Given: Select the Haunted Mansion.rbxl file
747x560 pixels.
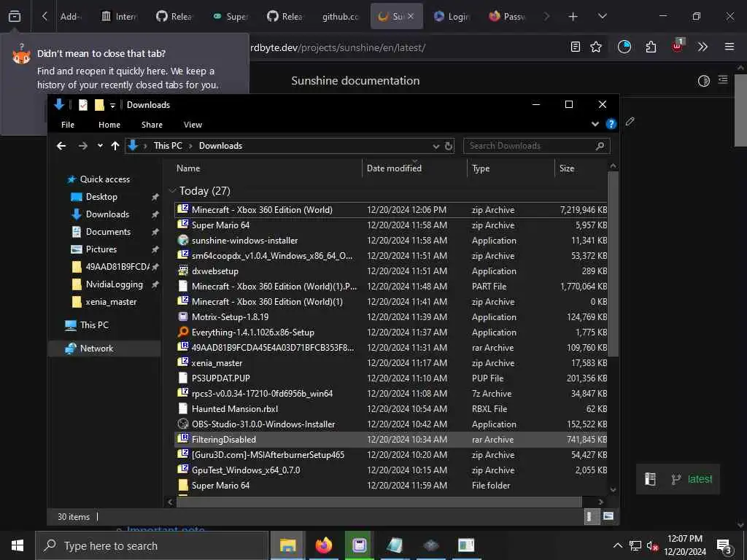Looking at the screenshot, I should click(391, 408).
